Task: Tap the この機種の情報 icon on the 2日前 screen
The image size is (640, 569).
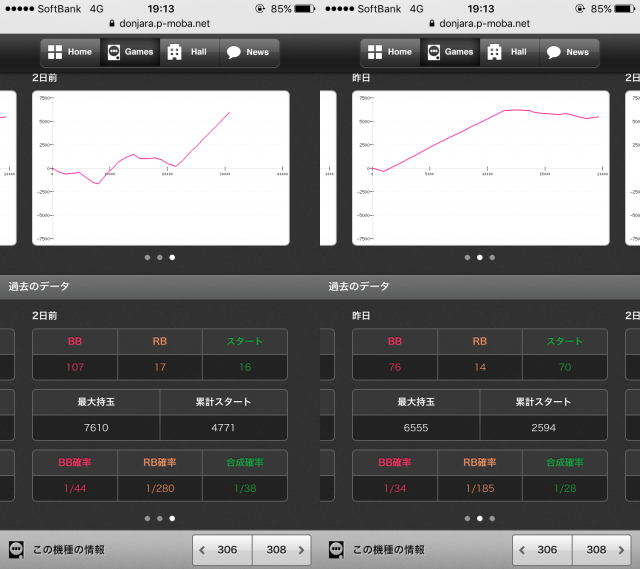Action: click(x=16, y=549)
